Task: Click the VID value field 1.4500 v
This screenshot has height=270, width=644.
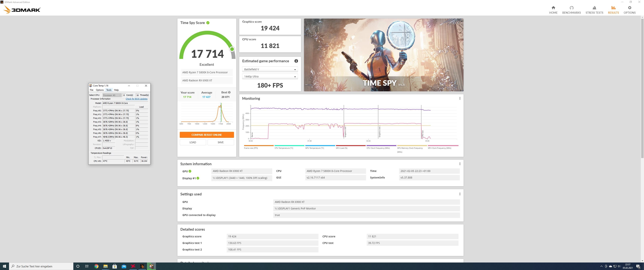Action: [x=109, y=141]
